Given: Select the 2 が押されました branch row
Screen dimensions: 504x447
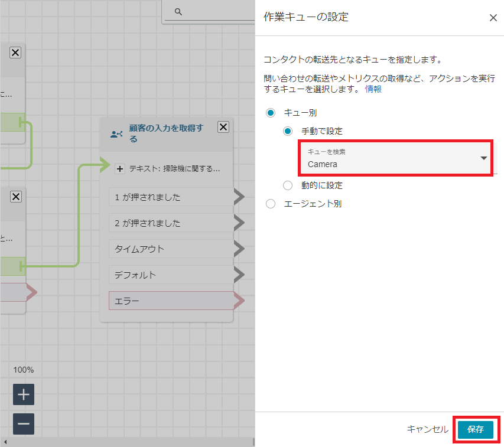Looking at the screenshot, I should click(x=171, y=223).
